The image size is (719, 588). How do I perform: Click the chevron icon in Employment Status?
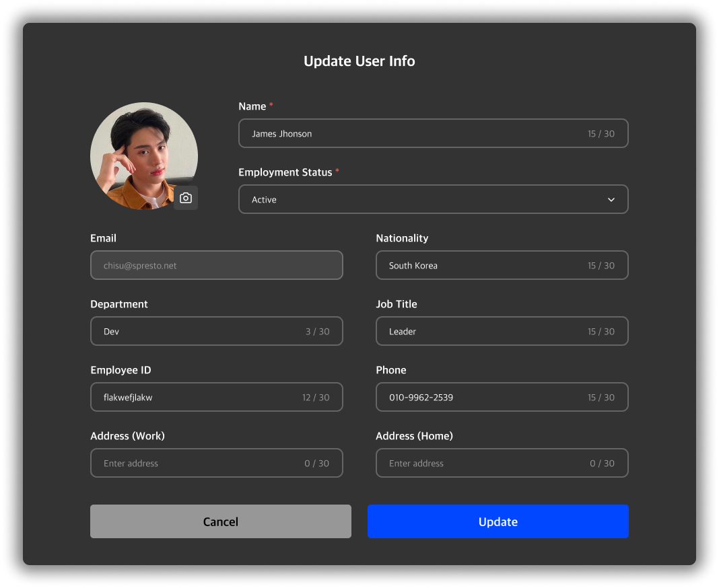(611, 199)
